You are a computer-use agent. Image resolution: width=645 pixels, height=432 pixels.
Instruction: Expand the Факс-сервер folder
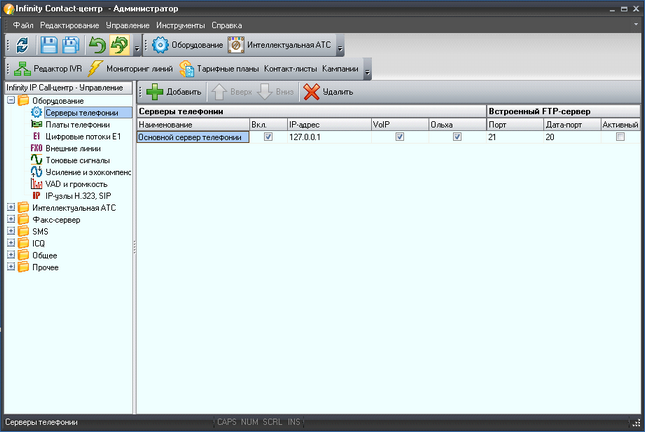[11, 219]
